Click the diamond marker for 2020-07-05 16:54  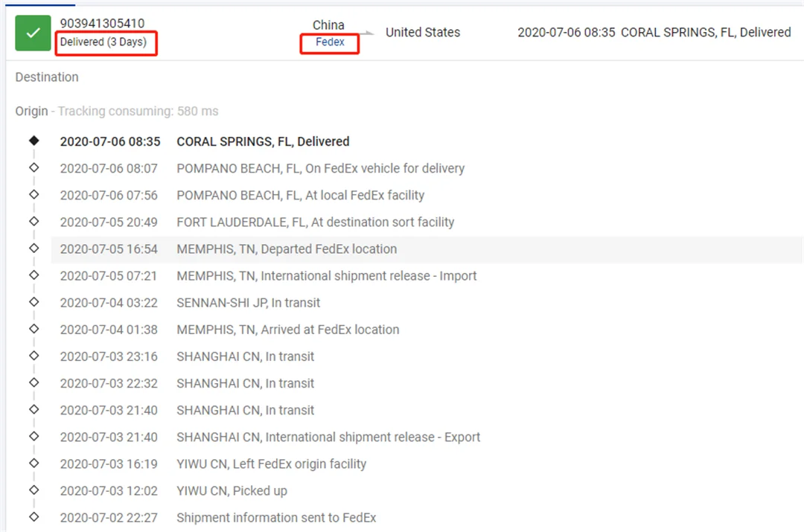[33, 248]
